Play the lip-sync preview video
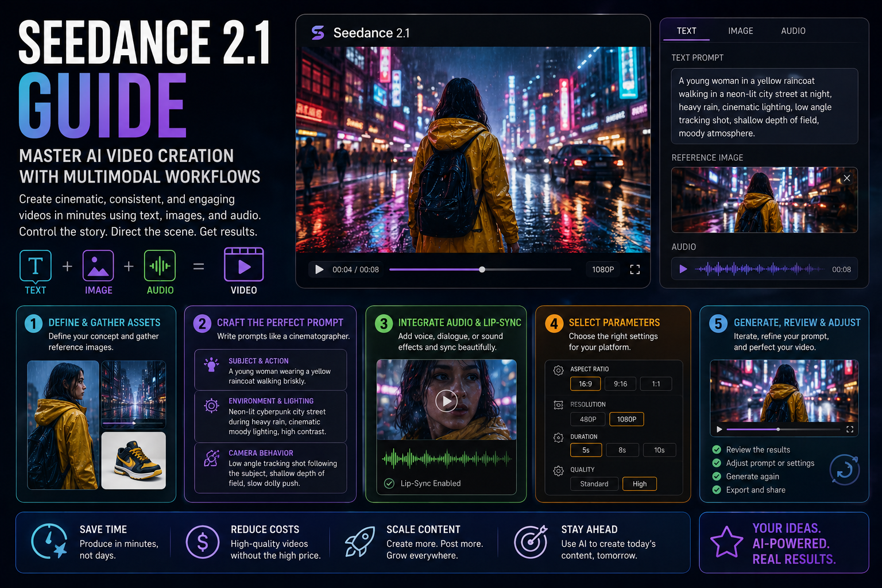882x588 pixels. click(446, 400)
